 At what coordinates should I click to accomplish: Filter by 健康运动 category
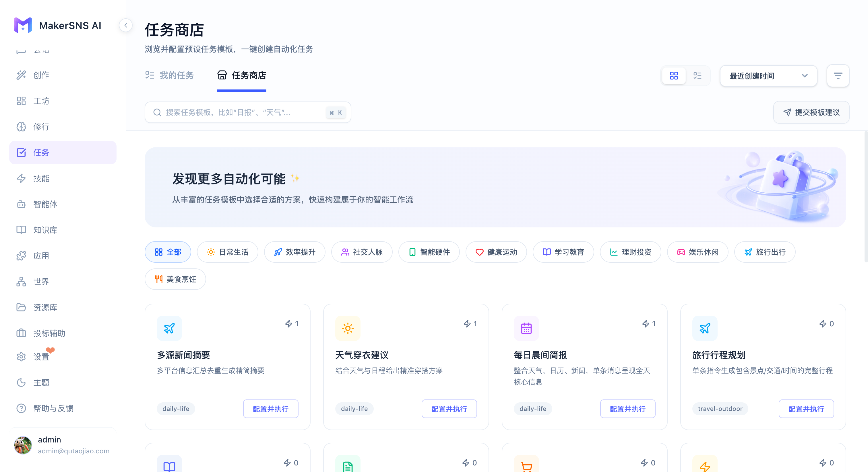click(x=496, y=252)
